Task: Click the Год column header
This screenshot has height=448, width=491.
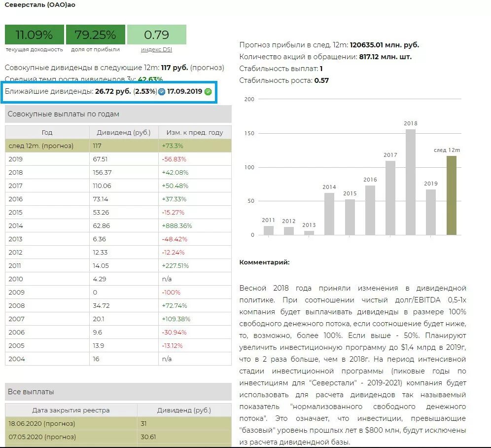Action: pyautogui.click(x=47, y=132)
